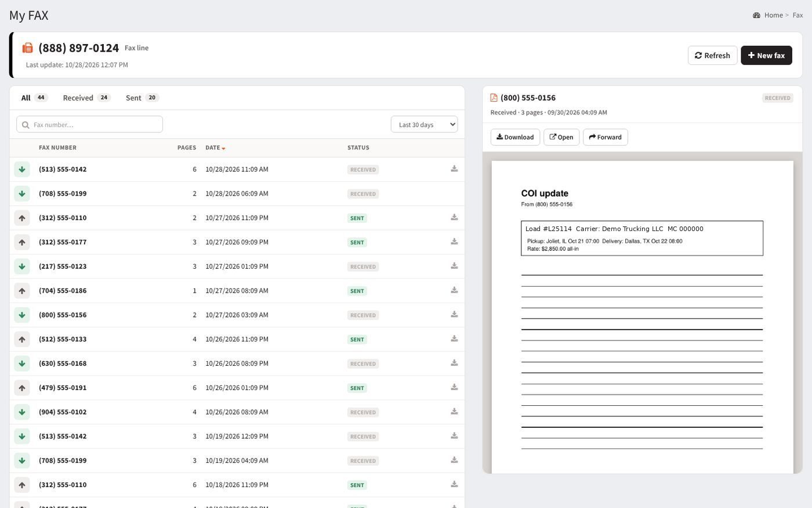The height and width of the screenshot is (508, 812).
Task: Click the Open button in preview
Action: click(561, 137)
